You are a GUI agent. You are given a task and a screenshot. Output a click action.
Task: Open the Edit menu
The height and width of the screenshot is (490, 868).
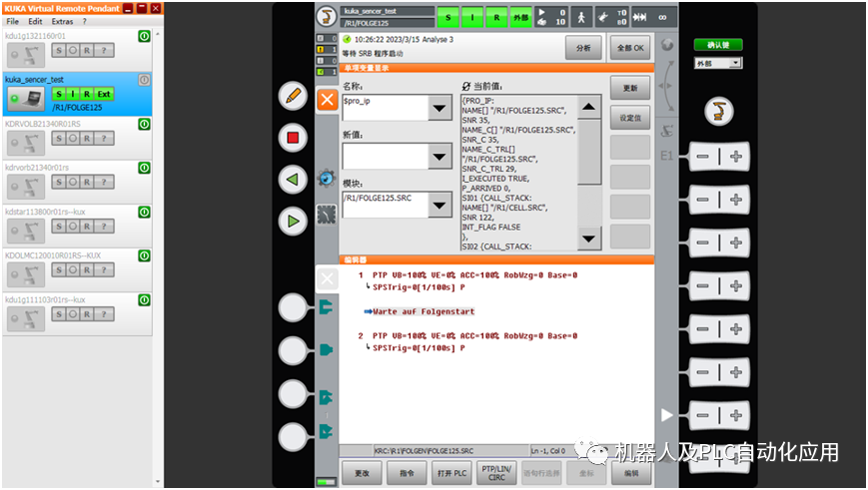pyautogui.click(x=35, y=21)
